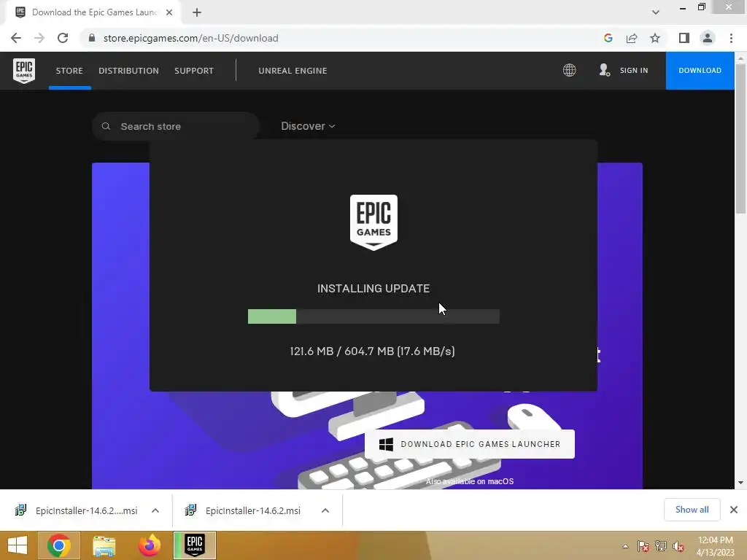Viewport: 747px width, 560px height.
Task: Bookmark this page with the star
Action: click(655, 38)
